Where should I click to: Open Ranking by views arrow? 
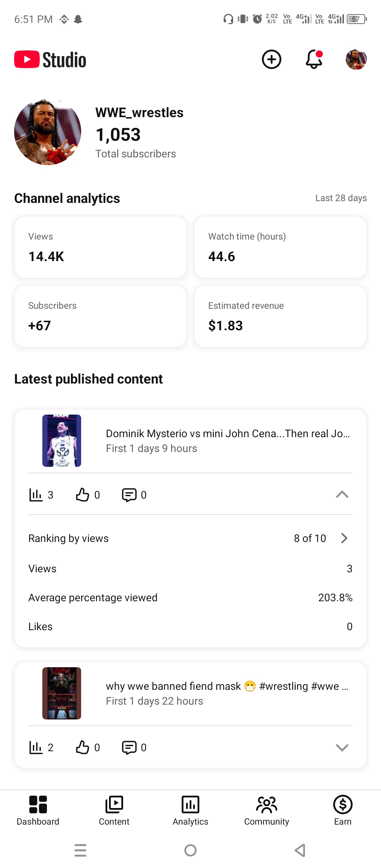click(344, 538)
